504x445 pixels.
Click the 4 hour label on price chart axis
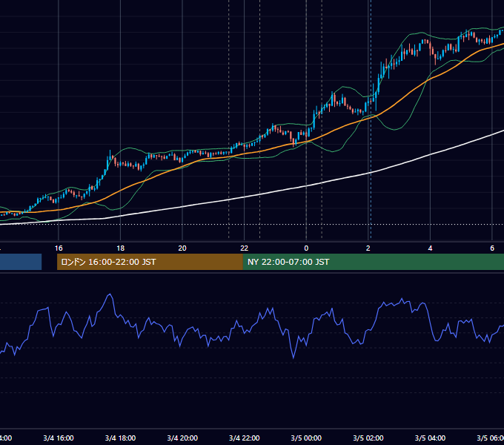pyautogui.click(x=430, y=248)
